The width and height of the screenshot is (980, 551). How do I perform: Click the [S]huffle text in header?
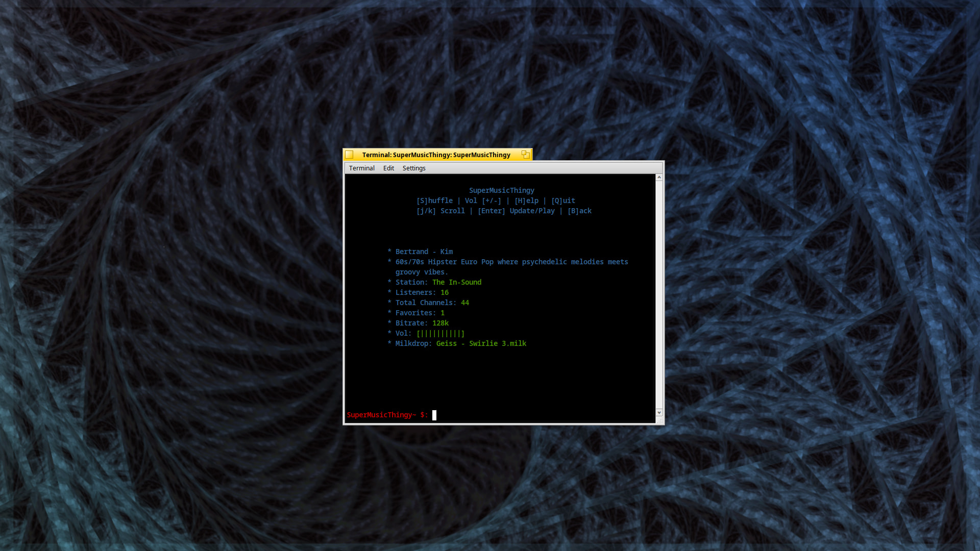434,201
